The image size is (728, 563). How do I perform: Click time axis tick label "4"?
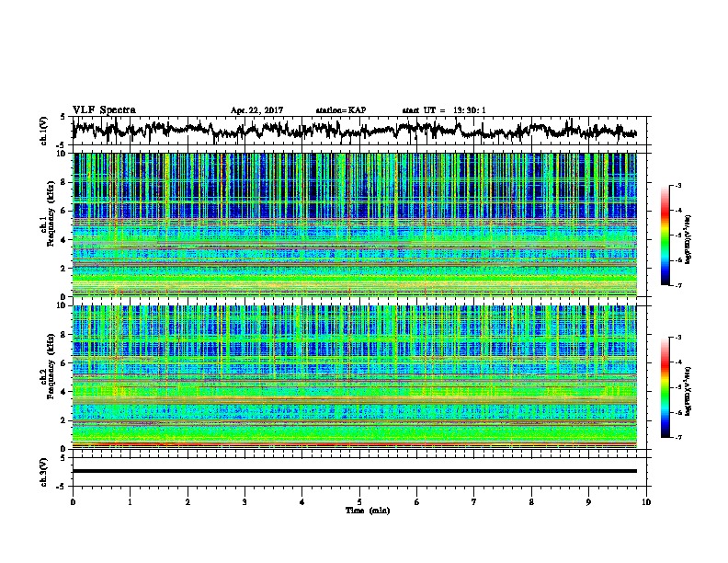click(x=302, y=502)
